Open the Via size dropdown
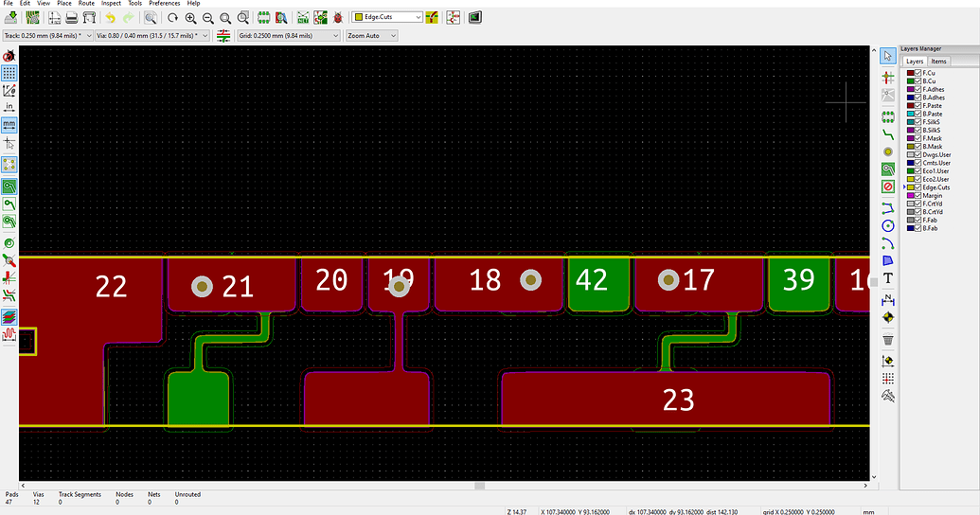980x515 pixels. point(151,36)
